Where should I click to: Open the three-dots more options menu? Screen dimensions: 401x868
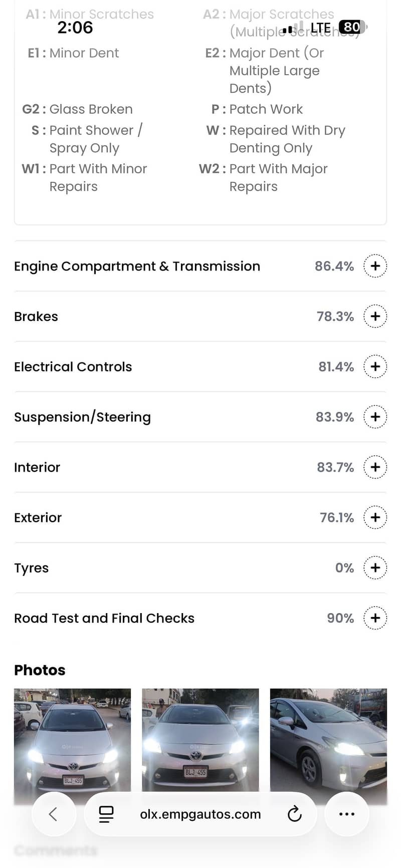click(x=347, y=814)
